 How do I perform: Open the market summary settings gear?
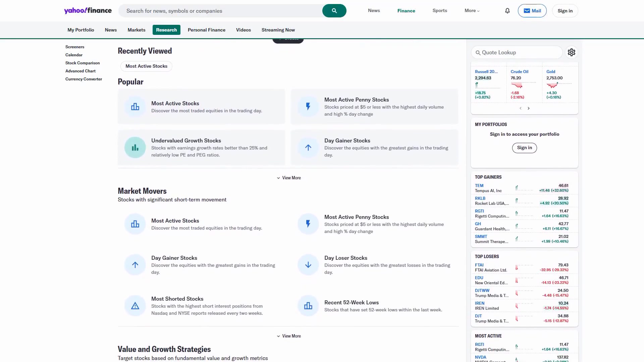pos(571,52)
